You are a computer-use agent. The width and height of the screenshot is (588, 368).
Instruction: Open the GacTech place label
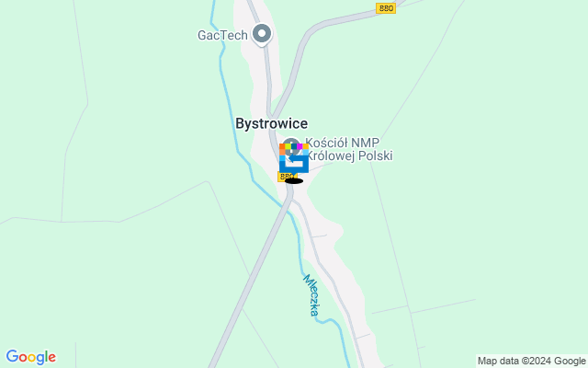point(222,35)
